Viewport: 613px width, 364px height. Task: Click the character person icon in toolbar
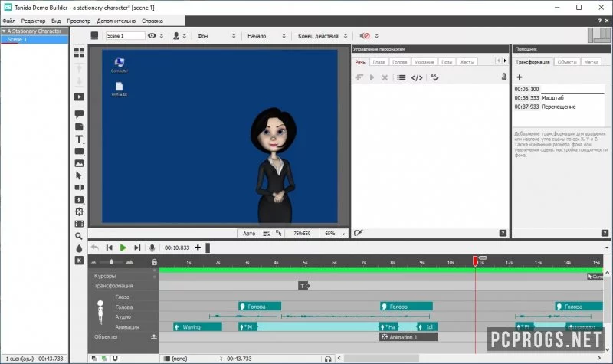point(176,35)
